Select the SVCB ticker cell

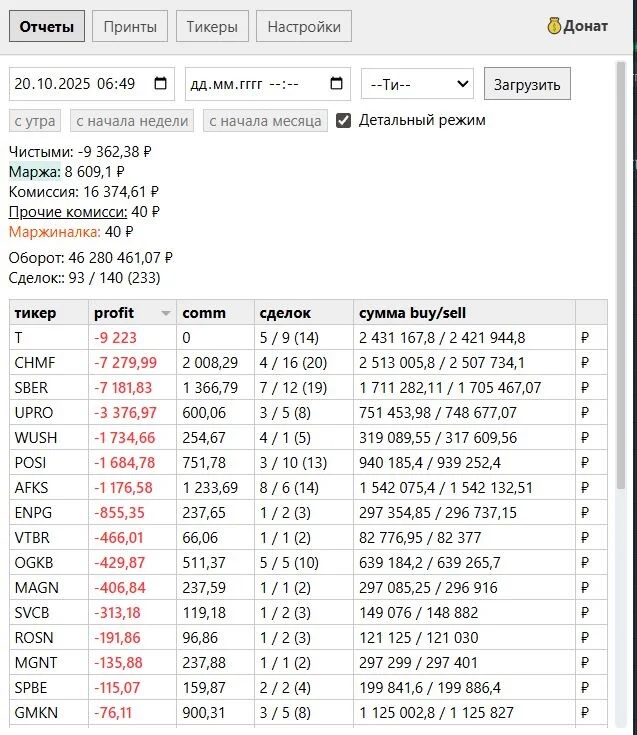[49, 613]
